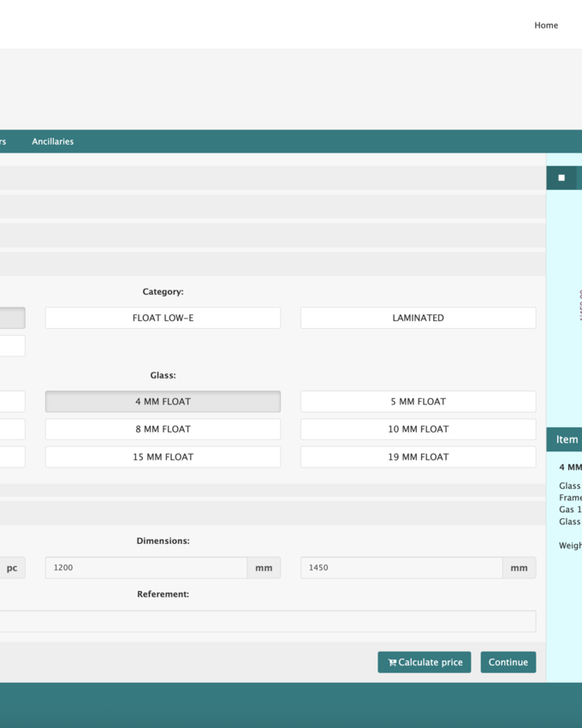Pick the 10 MM FLOAT glass option

point(418,429)
